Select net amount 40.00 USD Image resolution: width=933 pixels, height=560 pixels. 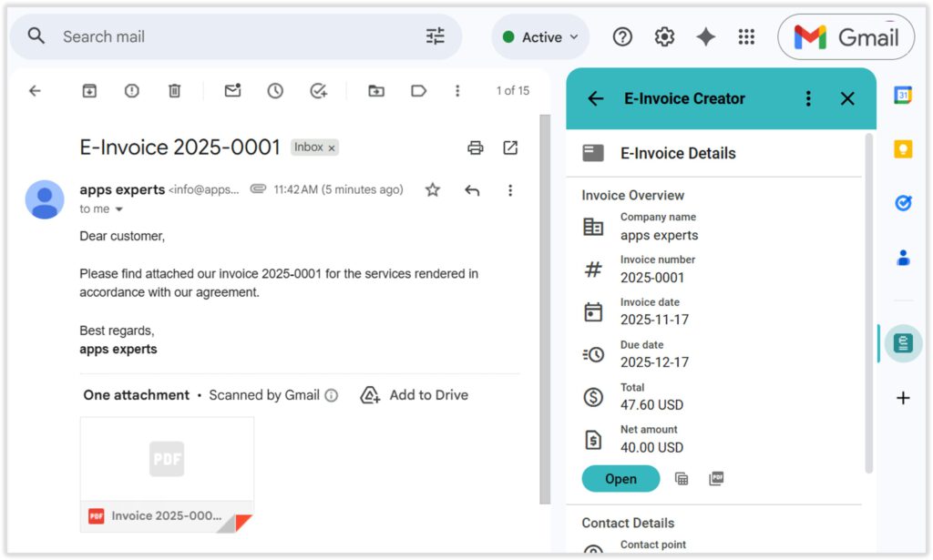click(x=651, y=448)
